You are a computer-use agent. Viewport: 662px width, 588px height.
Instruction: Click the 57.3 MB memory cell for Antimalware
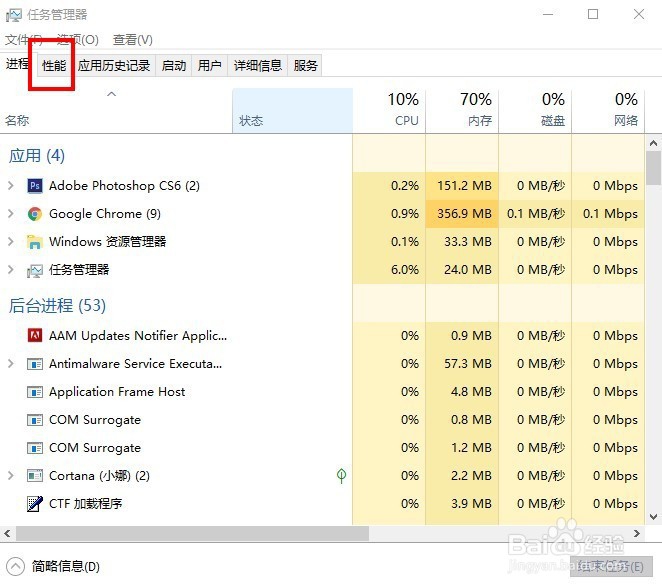pyautogui.click(x=462, y=363)
